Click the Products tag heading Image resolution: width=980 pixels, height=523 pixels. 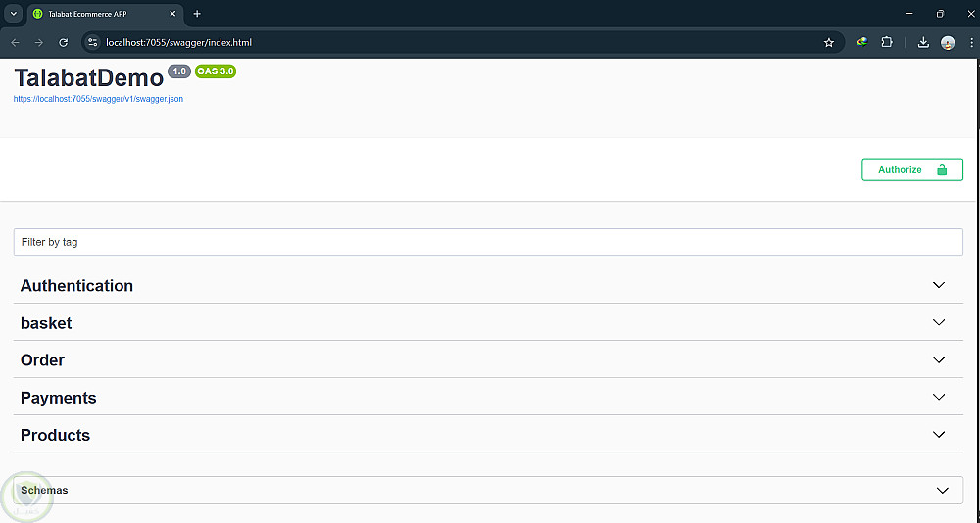55,435
